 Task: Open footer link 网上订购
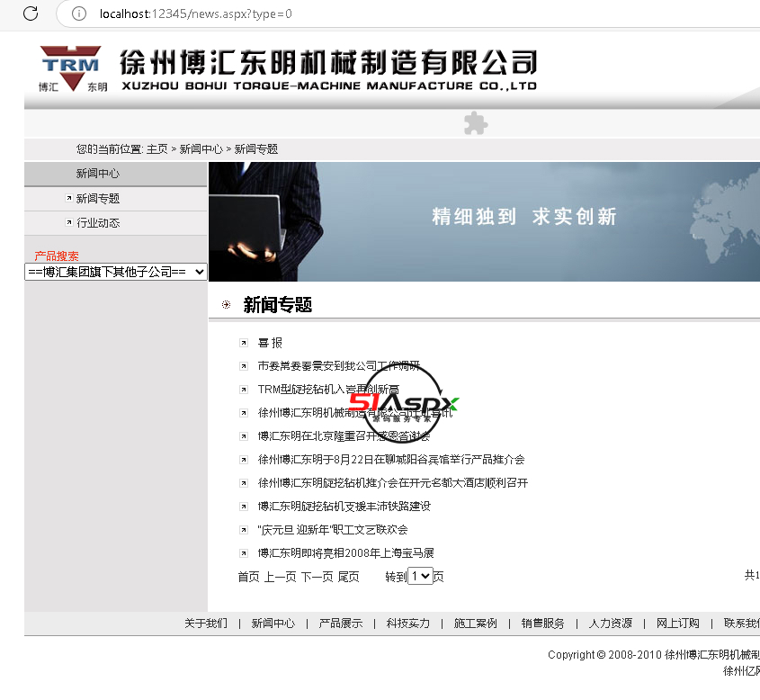click(x=677, y=624)
